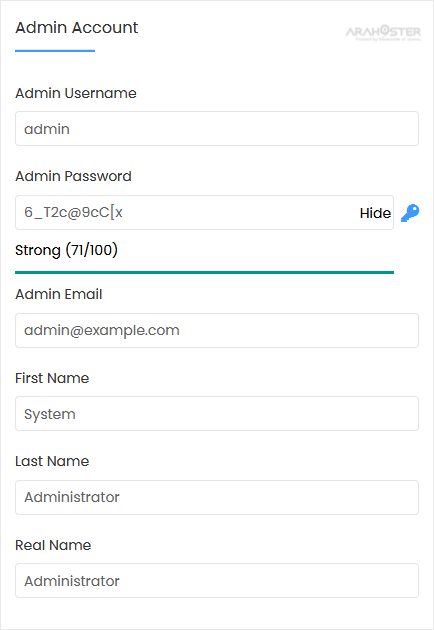Click the Admin Account heading
Image resolution: width=434 pixels, height=630 pixels.
[76, 28]
